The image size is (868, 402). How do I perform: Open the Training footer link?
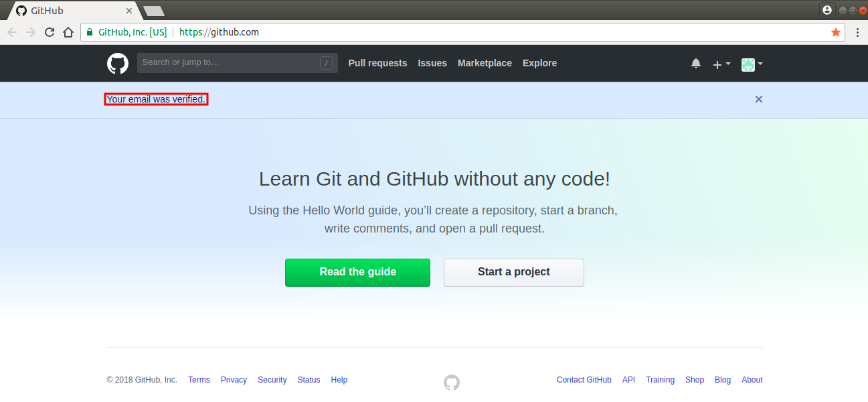coord(660,380)
